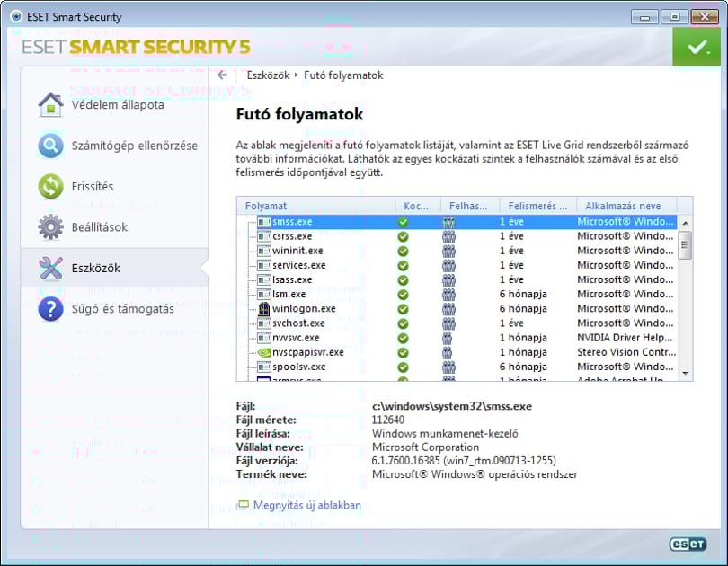Select the lsm.exe process row
Viewport: 728px width, 566px height.
[457, 294]
